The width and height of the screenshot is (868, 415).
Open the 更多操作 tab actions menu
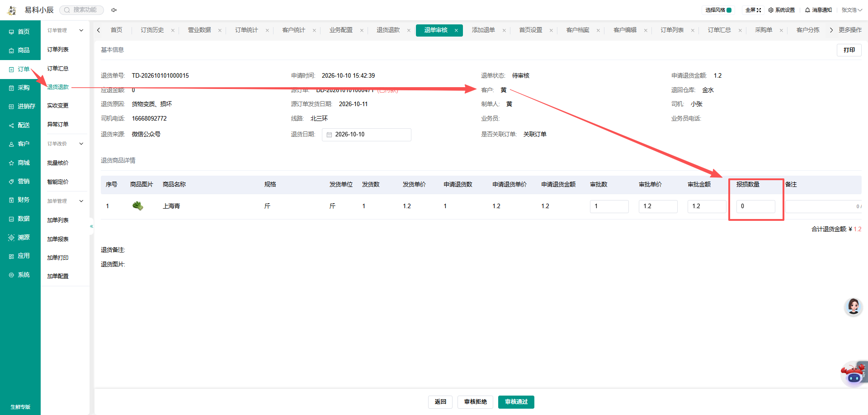coord(850,30)
